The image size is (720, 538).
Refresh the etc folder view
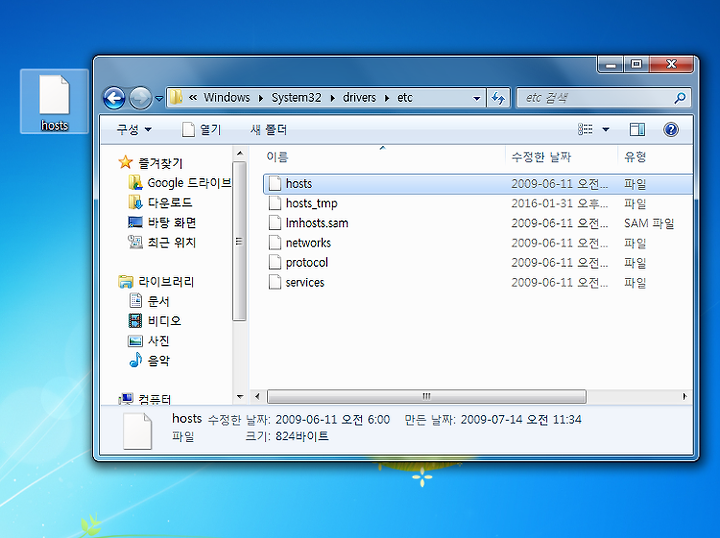click(498, 98)
